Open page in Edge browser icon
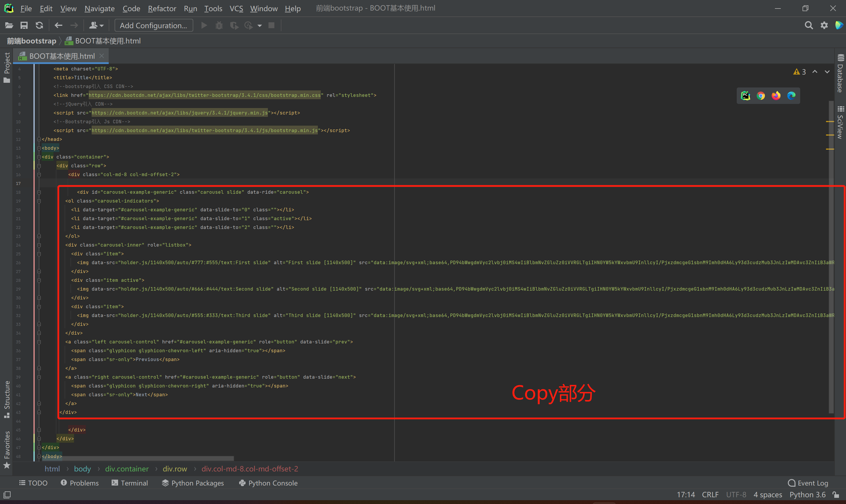The height and width of the screenshot is (504, 846). (791, 96)
